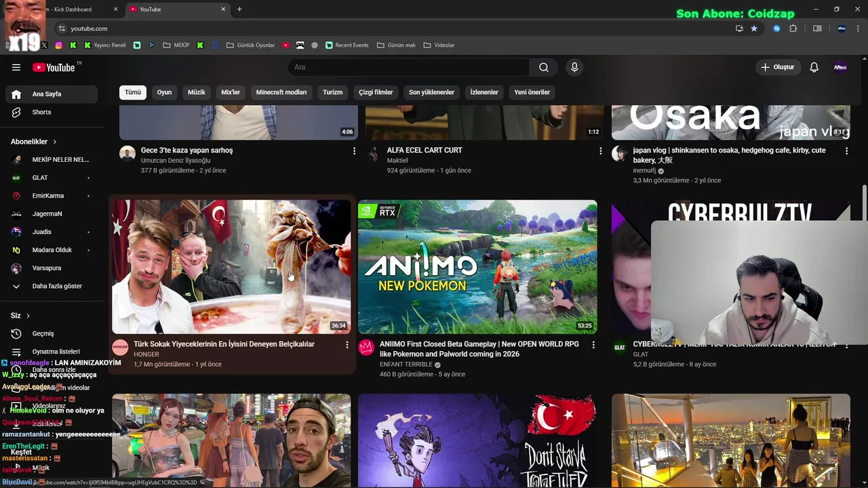Click the 'Gece 3'te kaza yapan sarhoş' title
Viewport: 868px width, 488px height.
[x=186, y=150]
